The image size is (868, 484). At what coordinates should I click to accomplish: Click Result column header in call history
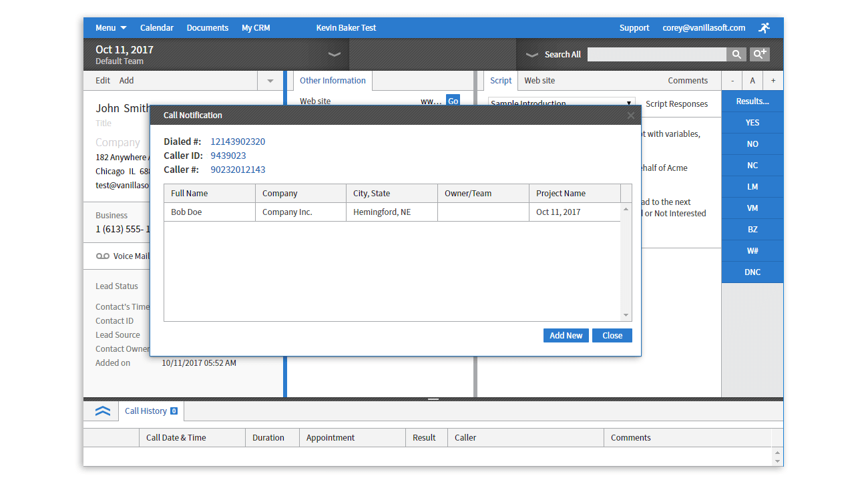426,438
